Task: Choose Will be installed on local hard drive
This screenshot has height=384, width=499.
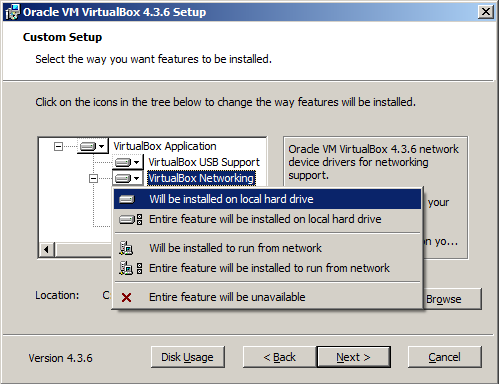Action: pos(267,199)
